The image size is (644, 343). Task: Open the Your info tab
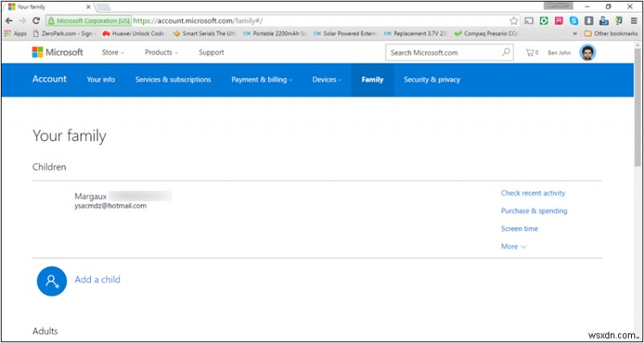pyautogui.click(x=101, y=80)
